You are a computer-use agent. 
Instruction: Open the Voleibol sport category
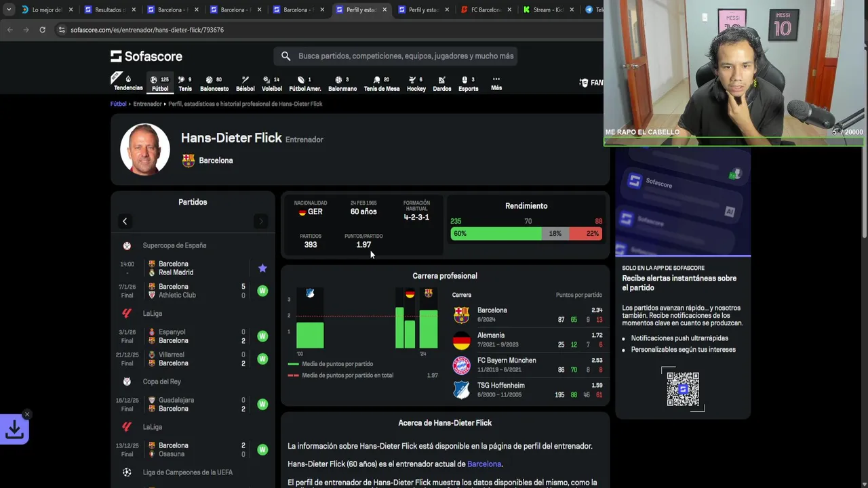(272, 83)
